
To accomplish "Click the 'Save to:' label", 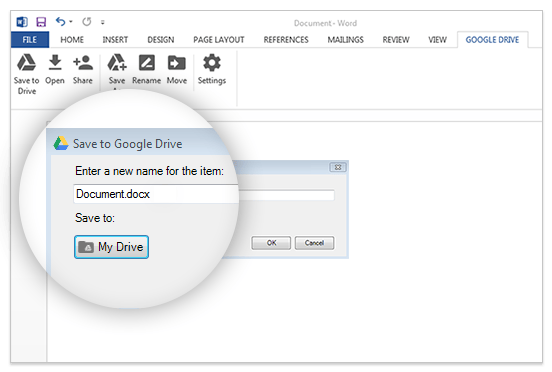I will click(95, 218).
